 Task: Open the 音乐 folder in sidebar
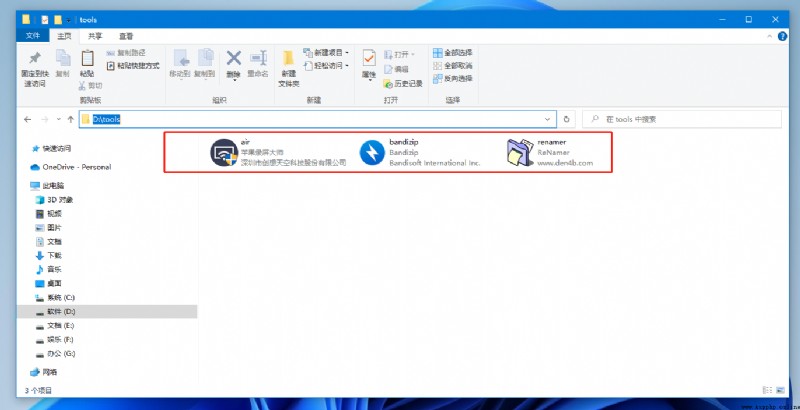(x=48, y=269)
